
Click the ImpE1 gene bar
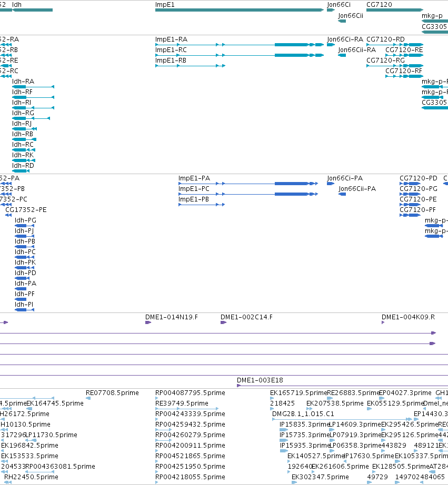(240, 10)
